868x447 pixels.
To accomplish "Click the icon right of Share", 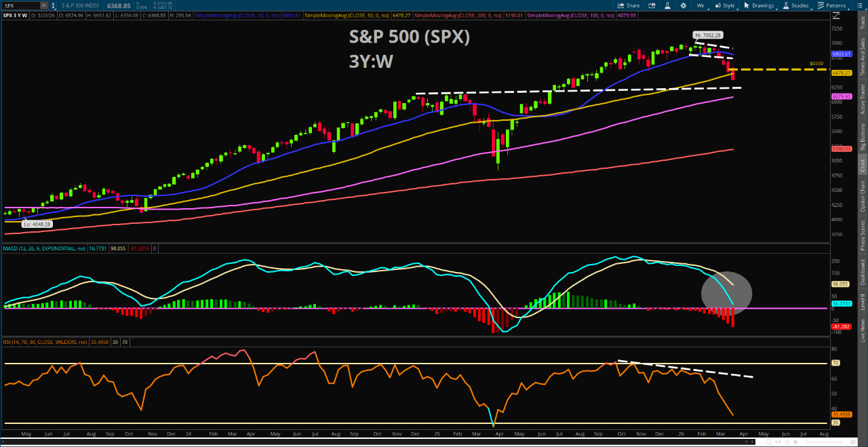I will [x=652, y=5].
